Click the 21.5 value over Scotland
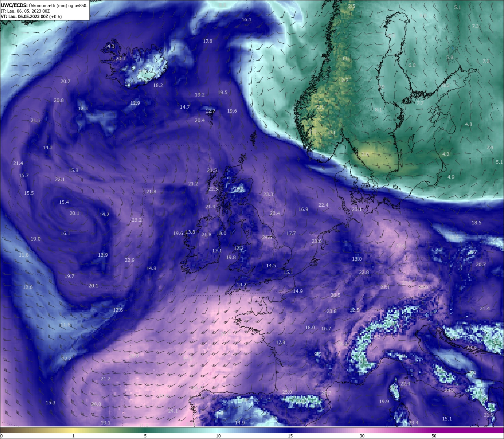This screenshot has height=439, width=504. coord(212,170)
